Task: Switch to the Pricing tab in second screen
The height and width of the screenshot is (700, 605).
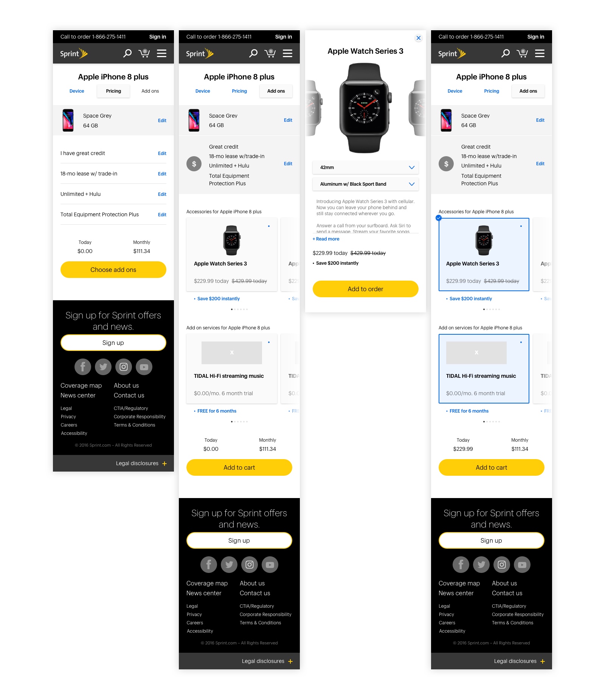Action: pos(239,91)
